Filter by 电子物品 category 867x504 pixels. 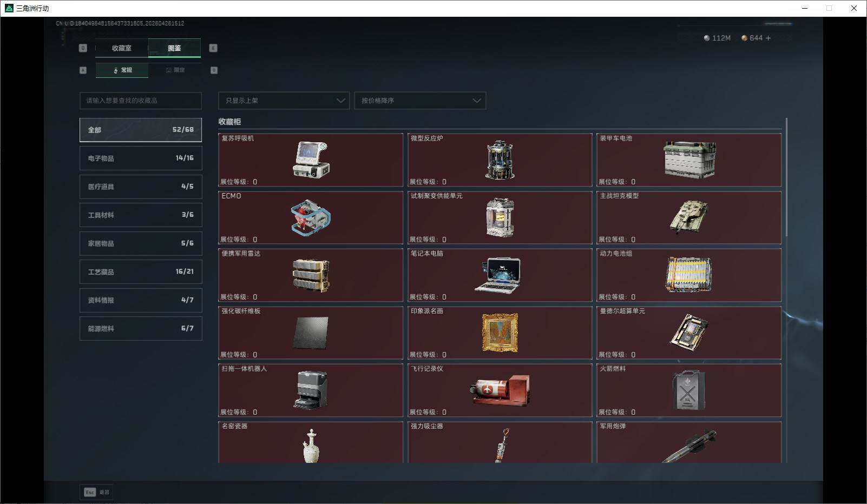pos(141,158)
